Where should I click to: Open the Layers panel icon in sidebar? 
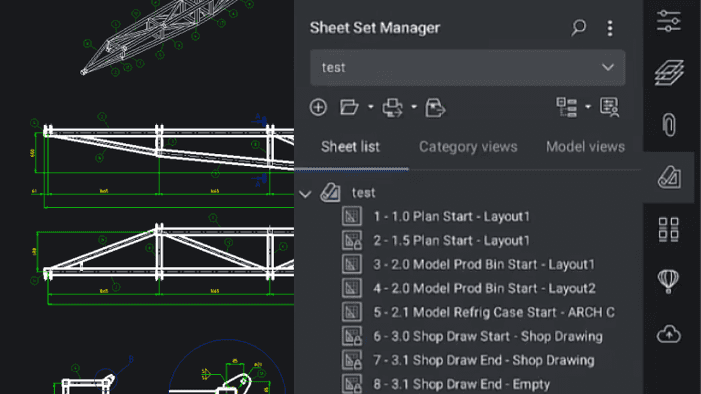(x=669, y=72)
